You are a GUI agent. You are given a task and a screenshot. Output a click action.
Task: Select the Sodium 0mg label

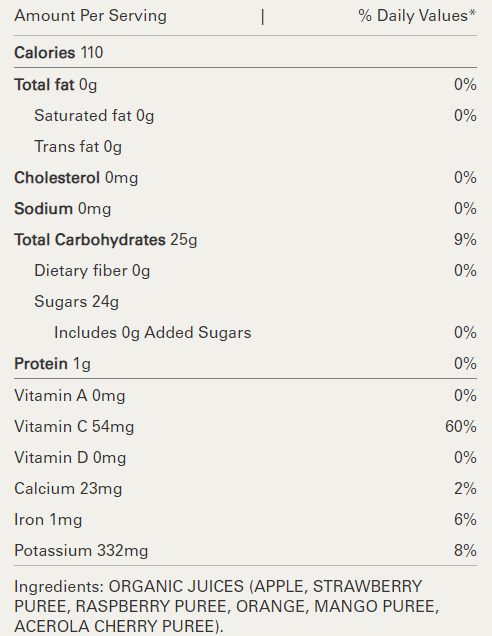click(x=62, y=209)
